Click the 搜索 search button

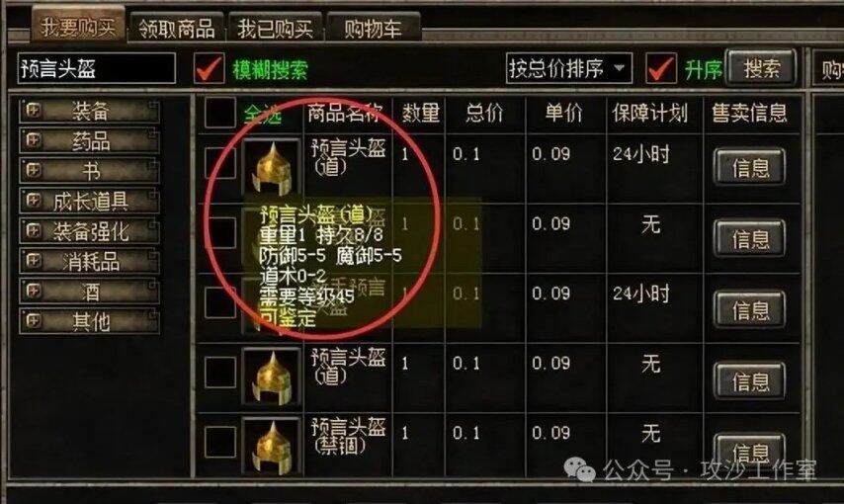pyautogui.click(x=761, y=67)
